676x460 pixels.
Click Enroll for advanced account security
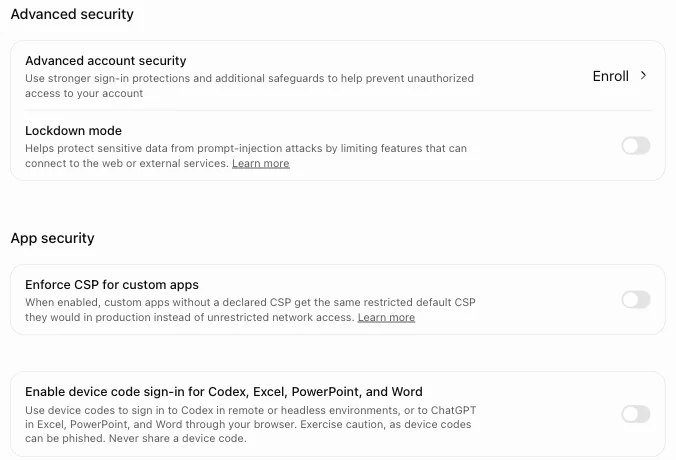tap(610, 76)
